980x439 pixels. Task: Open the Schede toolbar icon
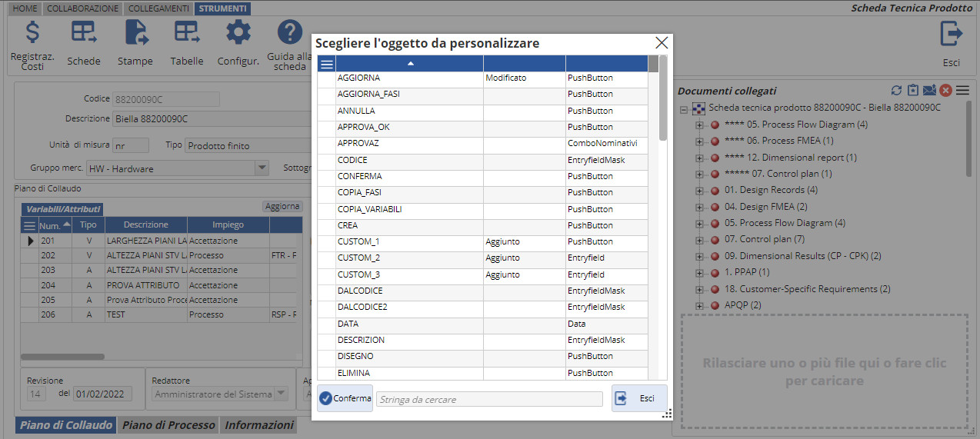84,33
